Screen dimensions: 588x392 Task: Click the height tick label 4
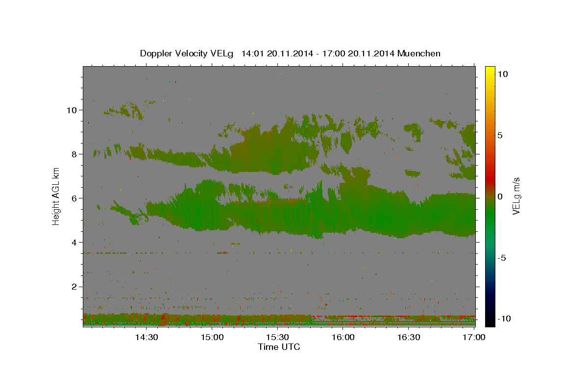tap(73, 242)
